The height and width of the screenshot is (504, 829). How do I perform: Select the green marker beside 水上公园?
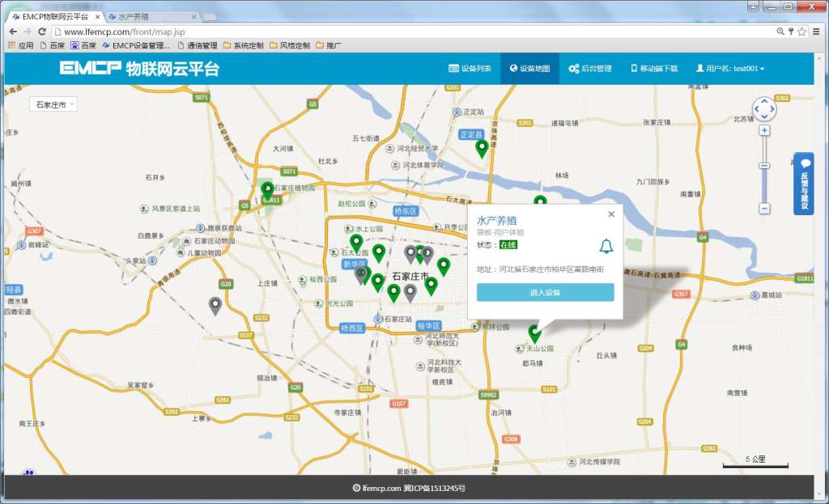pos(356,243)
